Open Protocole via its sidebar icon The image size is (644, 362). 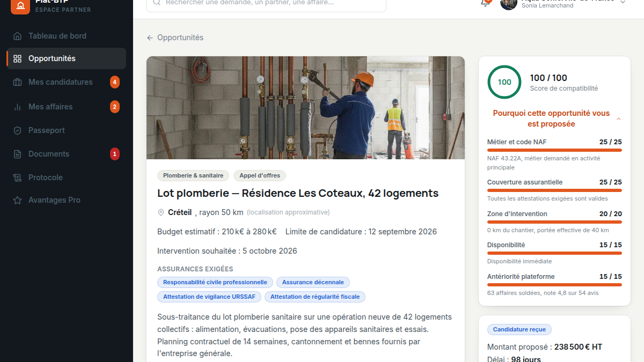coord(18,178)
